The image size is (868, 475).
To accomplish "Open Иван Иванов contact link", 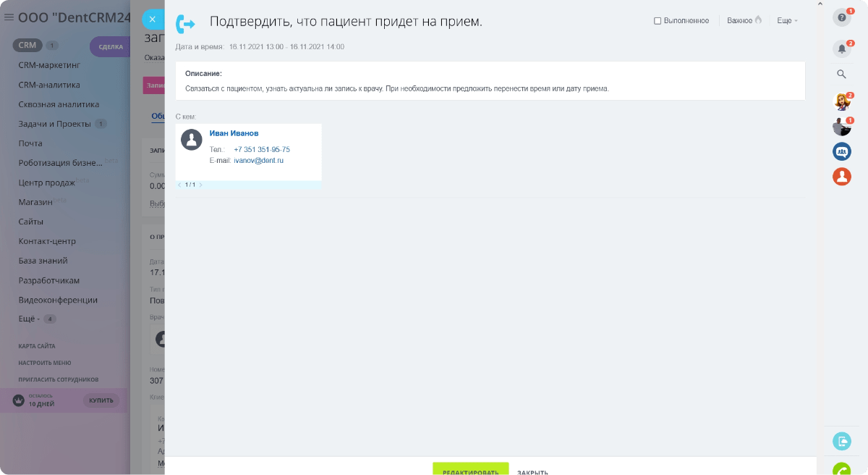I will click(234, 133).
